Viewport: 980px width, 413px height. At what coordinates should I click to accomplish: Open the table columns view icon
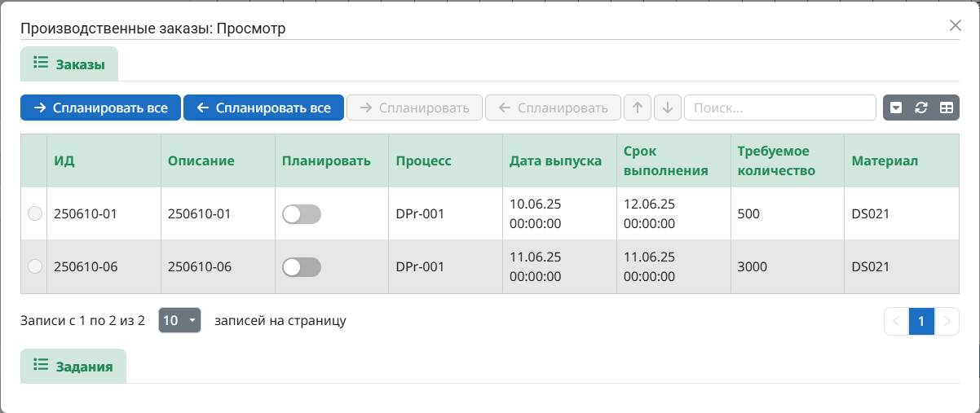946,108
